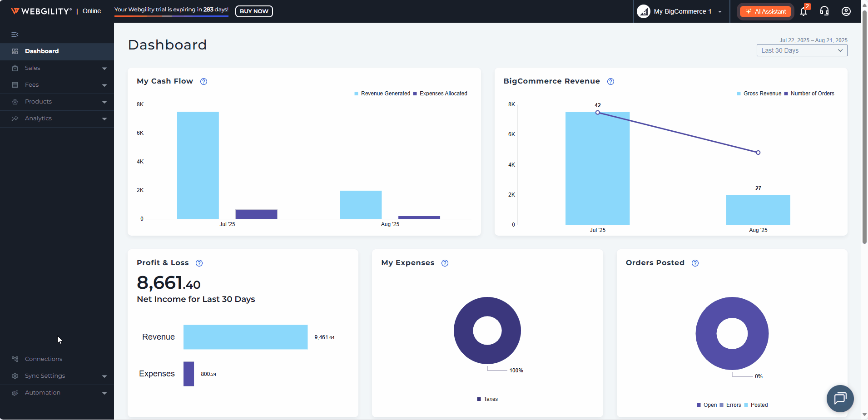
Task: Click the help icon beside Orders Posted
Action: tap(695, 263)
